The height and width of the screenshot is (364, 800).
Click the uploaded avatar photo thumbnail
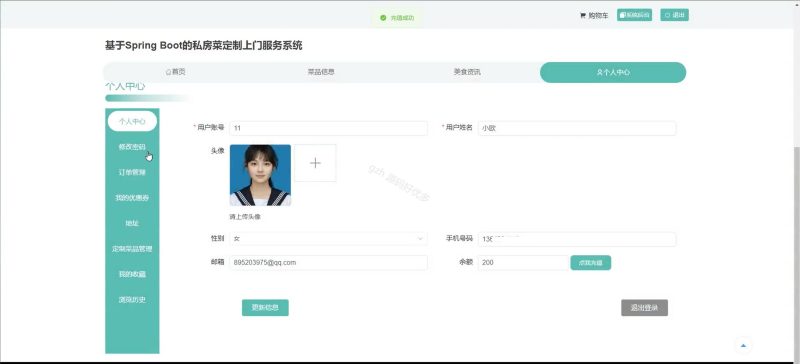pyautogui.click(x=260, y=175)
